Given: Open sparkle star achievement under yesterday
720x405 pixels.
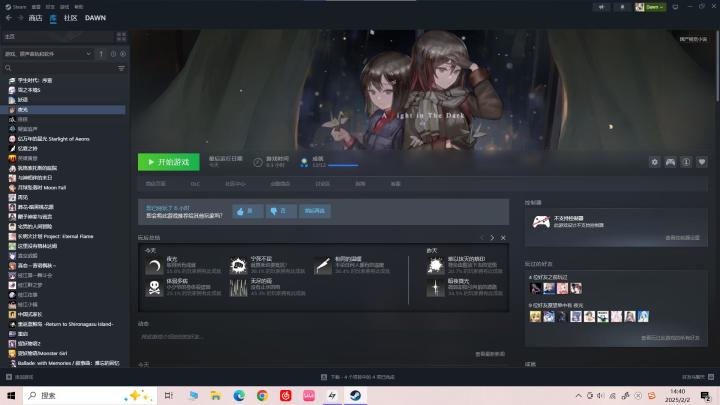Looking at the screenshot, I should [435, 287].
